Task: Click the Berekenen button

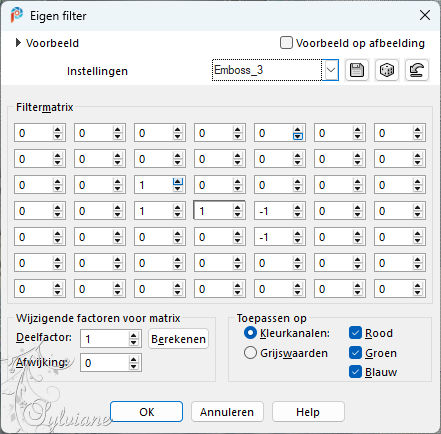Action: (x=178, y=339)
